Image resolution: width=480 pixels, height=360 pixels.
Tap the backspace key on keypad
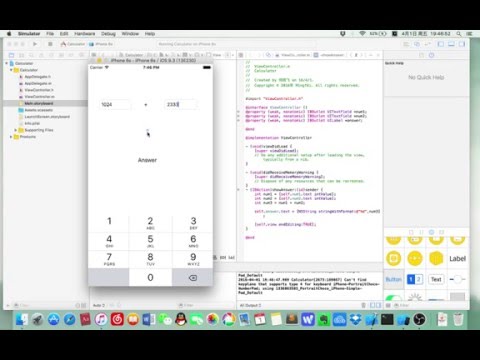pyautogui.click(x=193, y=277)
